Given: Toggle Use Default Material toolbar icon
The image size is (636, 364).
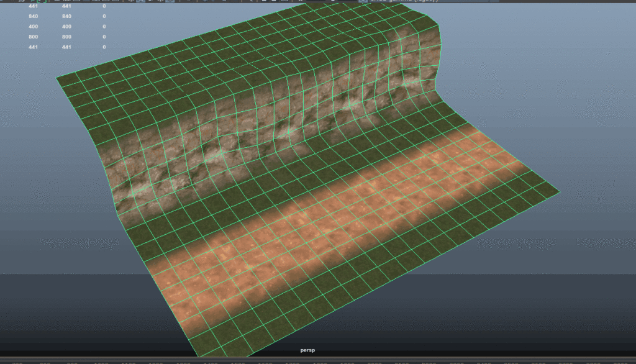Looking at the screenshot, I should pos(151,2).
